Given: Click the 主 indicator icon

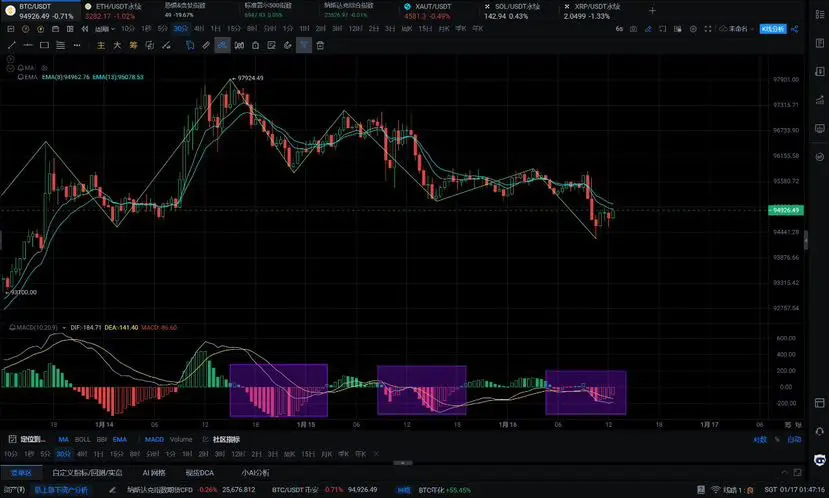Looking at the screenshot, I should tap(101, 45).
